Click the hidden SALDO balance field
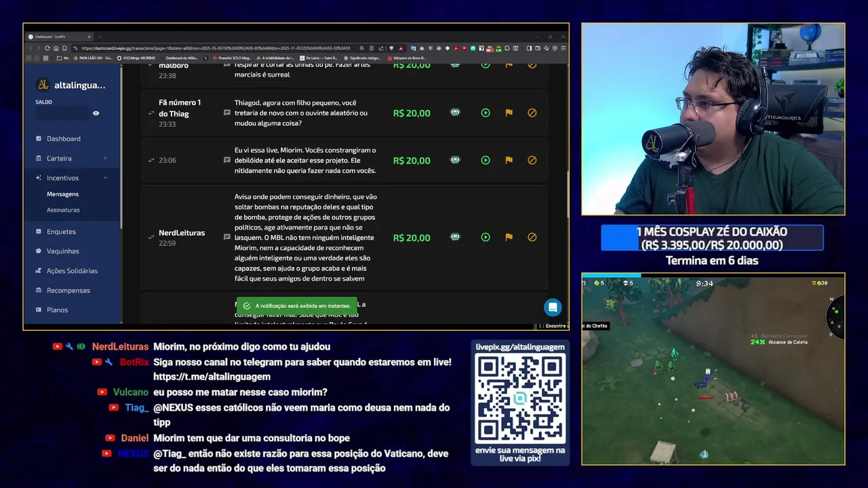Image resolution: width=868 pixels, height=488 pixels. point(62,113)
